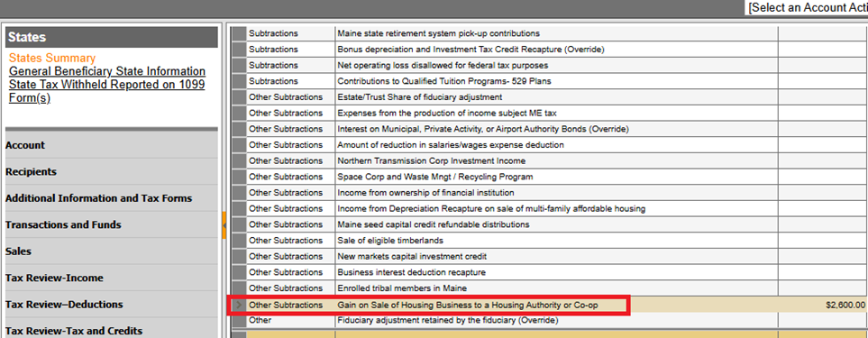Image resolution: width=868 pixels, height=338 pixels.
Task: Expand Additional Information and Tax Forms section
Action: point(111,198)
